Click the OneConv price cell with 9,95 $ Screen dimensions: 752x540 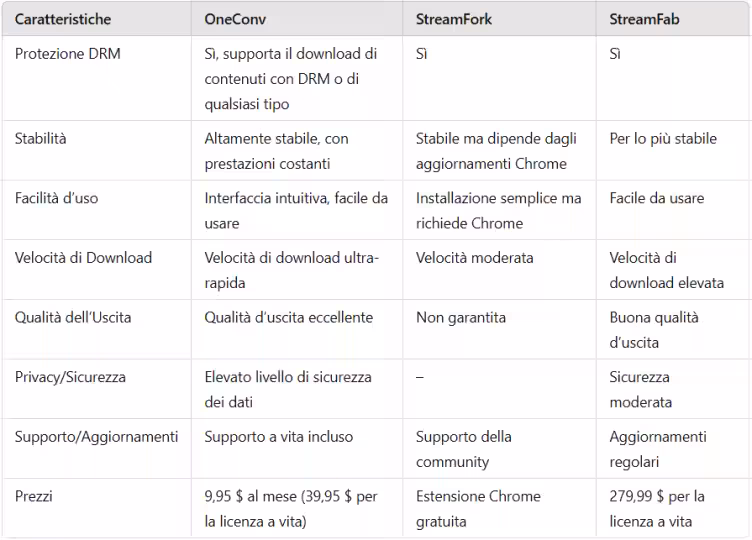[x=291, y=509]
